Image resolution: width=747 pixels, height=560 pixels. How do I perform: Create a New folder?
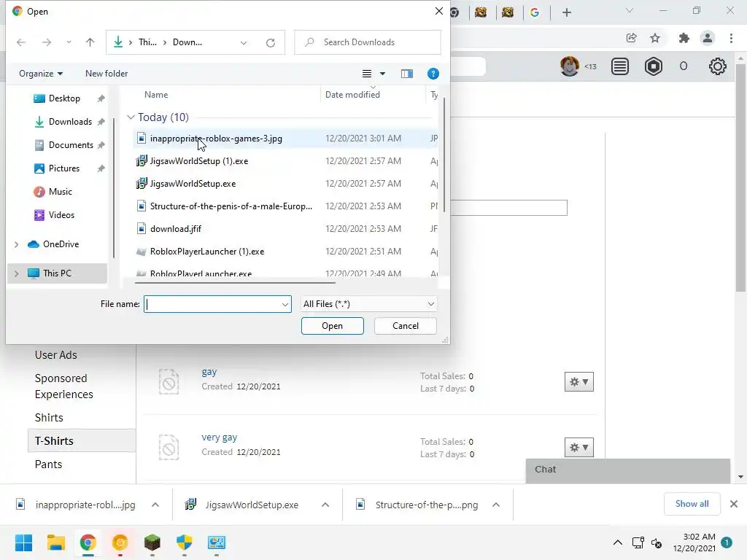click(x=107, y=74)
